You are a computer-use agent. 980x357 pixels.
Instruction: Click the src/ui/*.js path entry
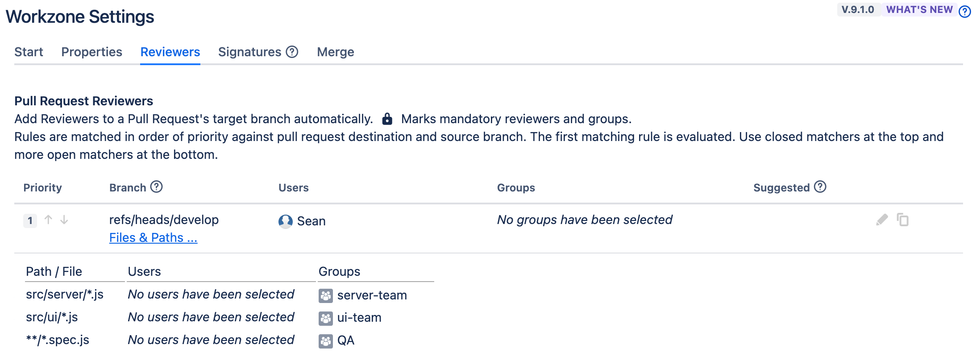pos(52,317)
